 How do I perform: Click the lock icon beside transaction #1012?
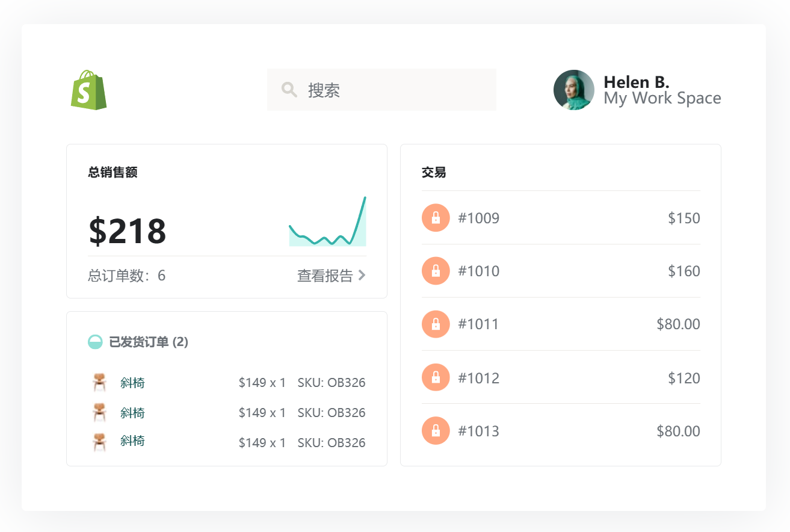point(436,377)
